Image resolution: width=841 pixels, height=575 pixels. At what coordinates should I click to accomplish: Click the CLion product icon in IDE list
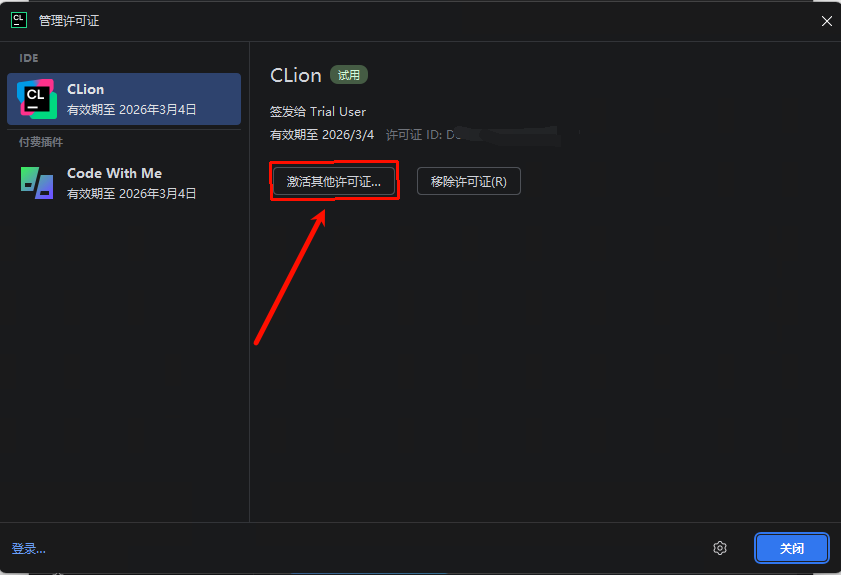coord(36,99)
